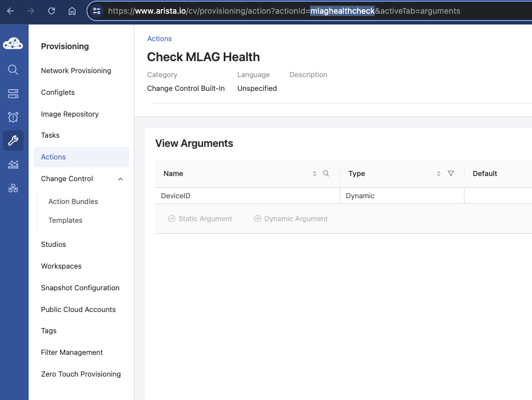Open the Devices server icon in left rail
This screenshot has width=532, height=400.
click(x=13, y=94)
